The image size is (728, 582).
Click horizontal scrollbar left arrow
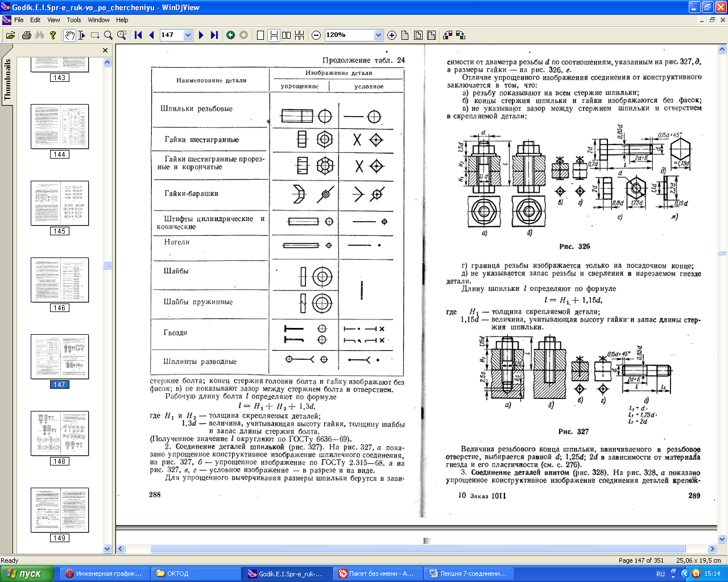click(x=121, y=549)
